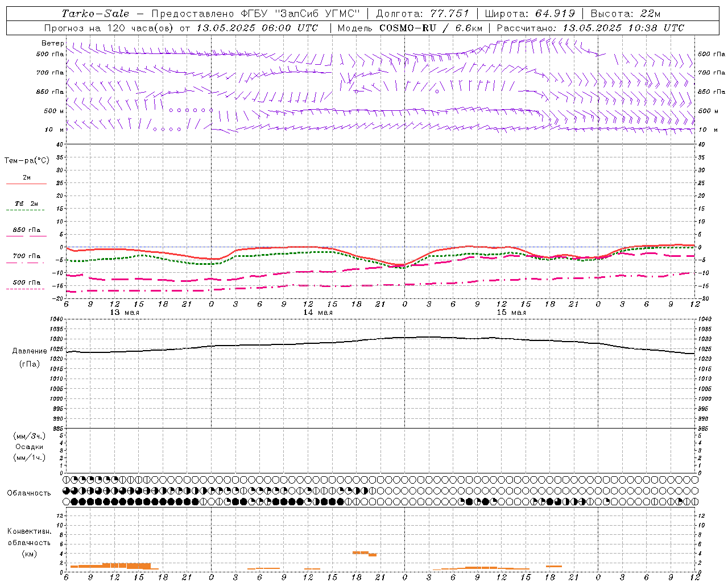Click the 'Облачность' cloud cover row label
728x582 pixels.
29,493
